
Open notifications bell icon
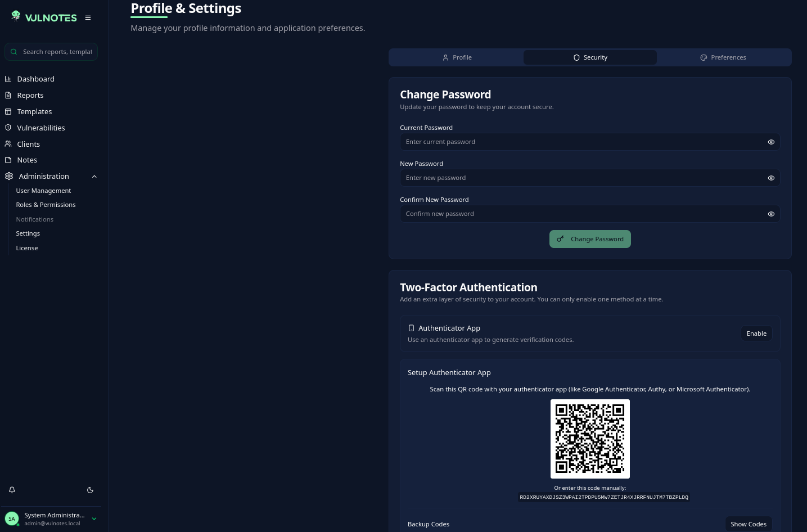(x=12, y=490)
